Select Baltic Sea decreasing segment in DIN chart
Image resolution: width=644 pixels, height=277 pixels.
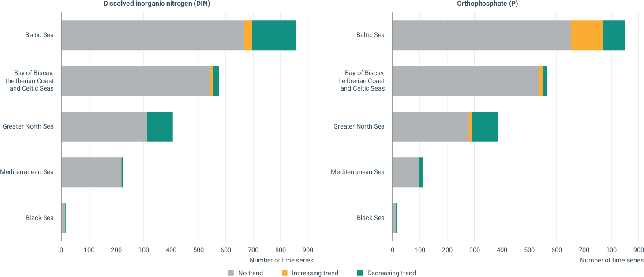tap(274, 35)
